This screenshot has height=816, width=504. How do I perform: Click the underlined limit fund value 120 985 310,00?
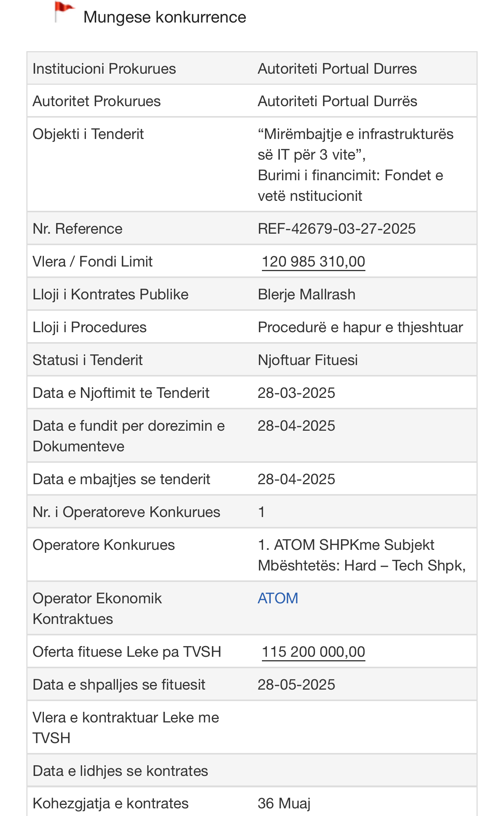coord(313,262)
